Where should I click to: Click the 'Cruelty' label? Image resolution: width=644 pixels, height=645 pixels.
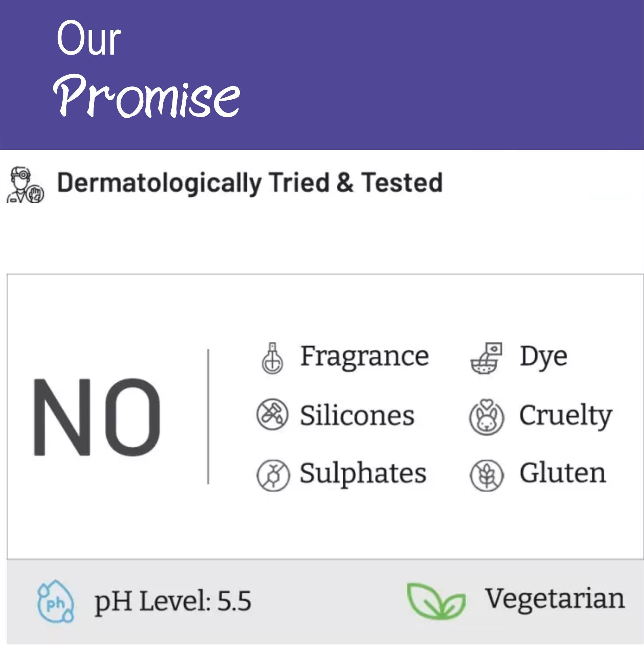click(x=565, y=416)
